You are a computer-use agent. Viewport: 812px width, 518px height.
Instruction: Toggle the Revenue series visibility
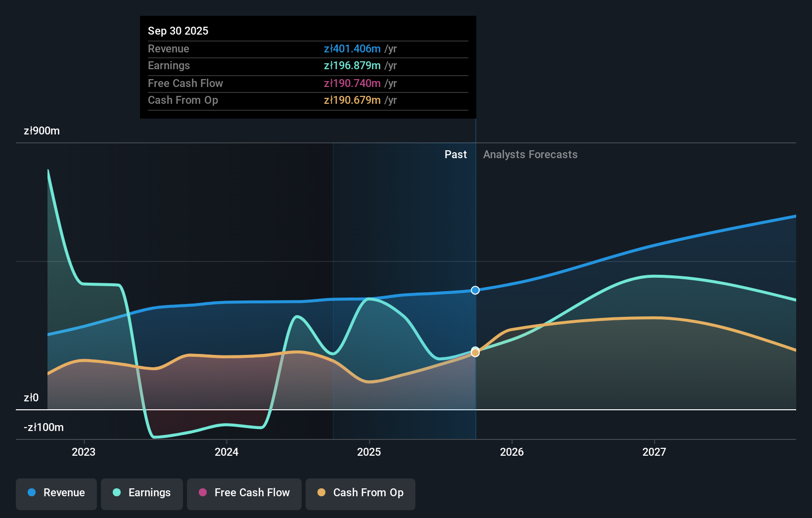click(56, 493)
